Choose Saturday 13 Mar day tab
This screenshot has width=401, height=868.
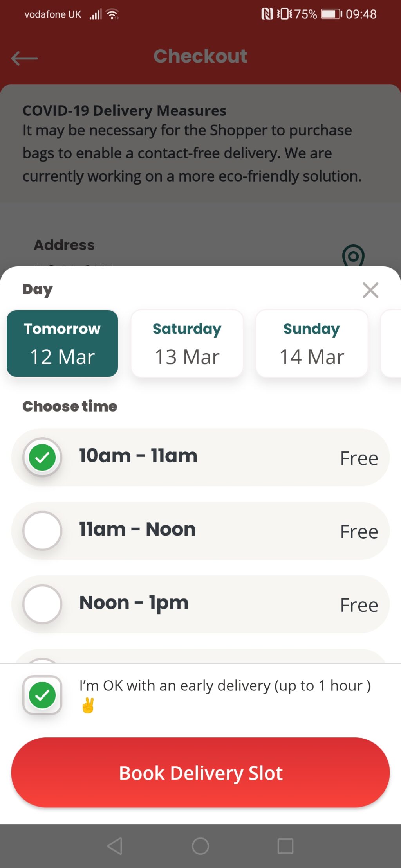click(x=187, y=343)
